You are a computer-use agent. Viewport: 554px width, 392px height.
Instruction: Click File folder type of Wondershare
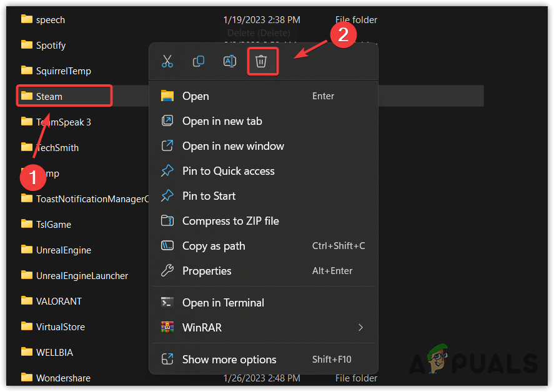point(356,378)
